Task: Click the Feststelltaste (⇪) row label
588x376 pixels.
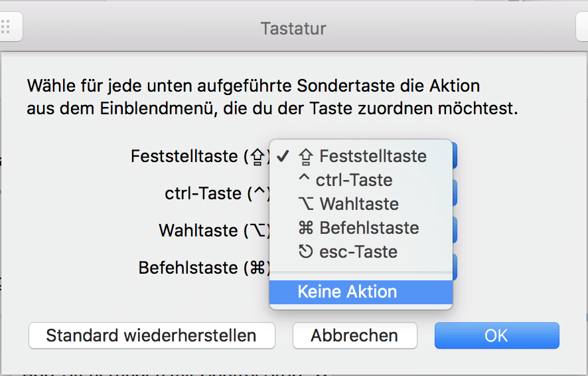Action: (x=200, y=156)
